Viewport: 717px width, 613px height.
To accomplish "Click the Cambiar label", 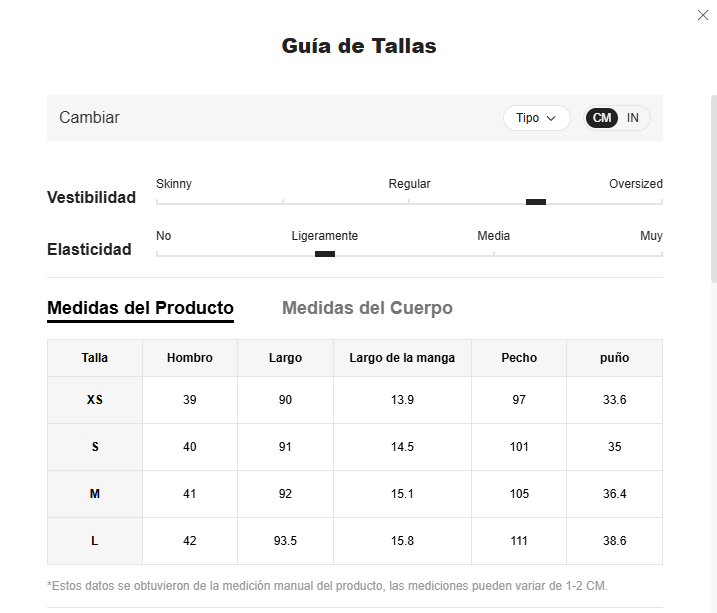I will click(89, 117).
